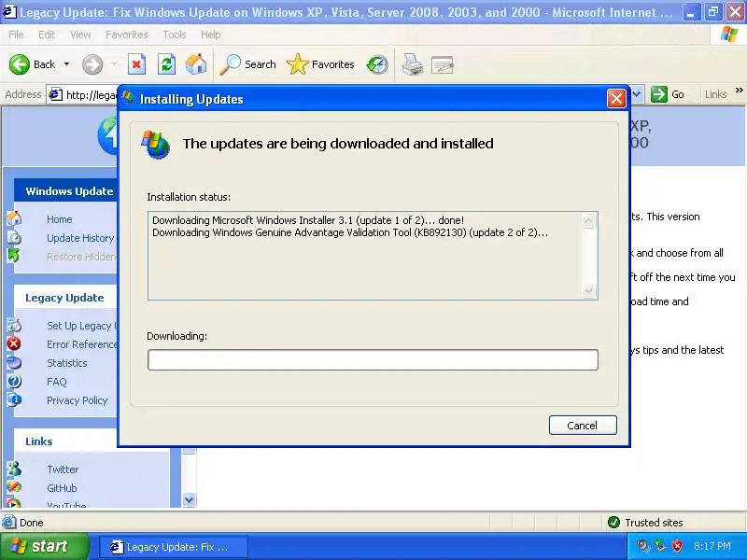The image size is (747, 560).
Task: Open the Favorites menu
Action: pyautogui.click(x=127, y=35)
